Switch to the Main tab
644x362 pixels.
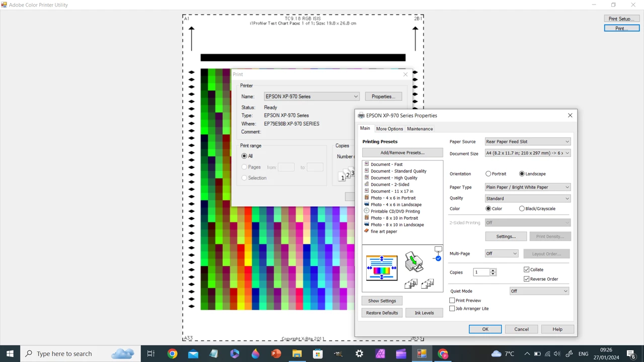365,129
